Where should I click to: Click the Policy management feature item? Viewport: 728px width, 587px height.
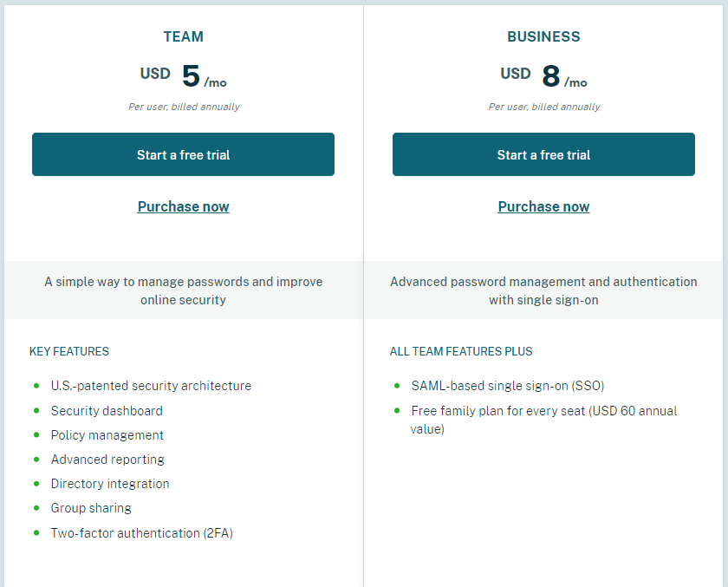pos(107,435)
